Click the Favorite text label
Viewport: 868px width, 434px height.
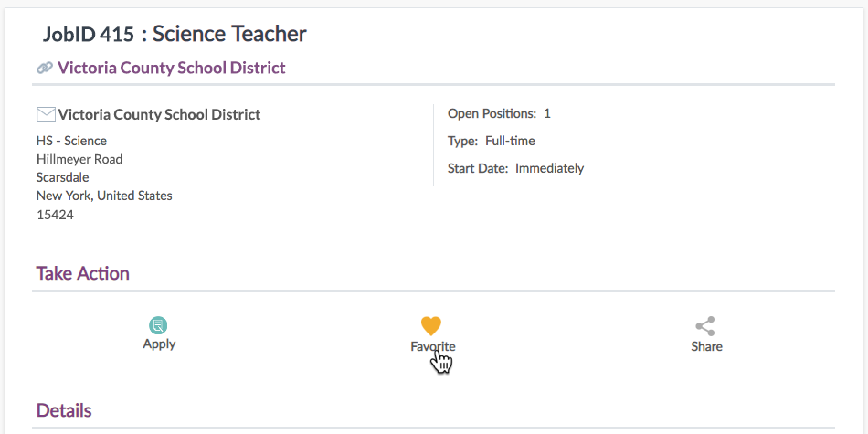433,346
